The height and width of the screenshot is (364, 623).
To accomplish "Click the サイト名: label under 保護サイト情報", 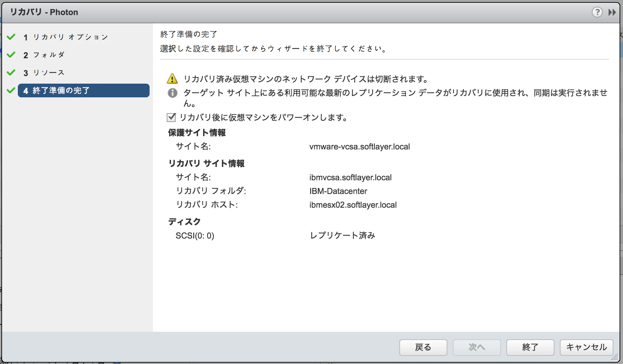I will (x=193, y=146).
